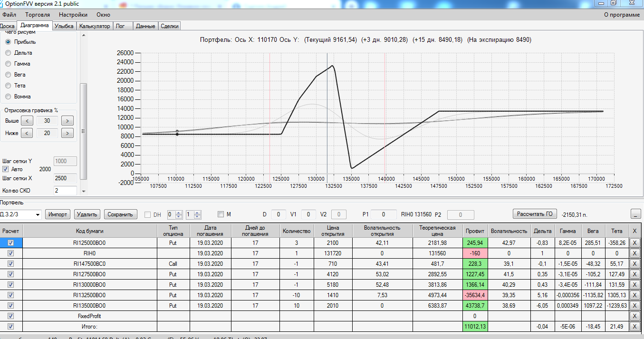The height and width of the screenshot is (339, 644).
Task: Toggle the DH checkbox
Action: 147,214
